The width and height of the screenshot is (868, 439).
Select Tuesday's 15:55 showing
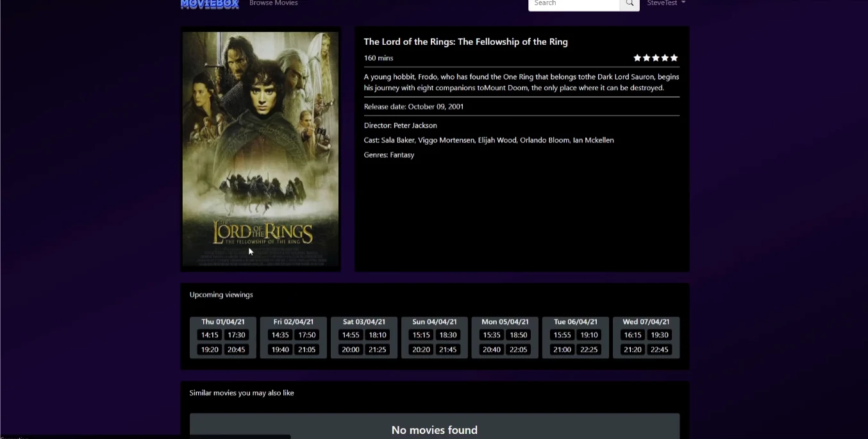click(x=562, y=335)
